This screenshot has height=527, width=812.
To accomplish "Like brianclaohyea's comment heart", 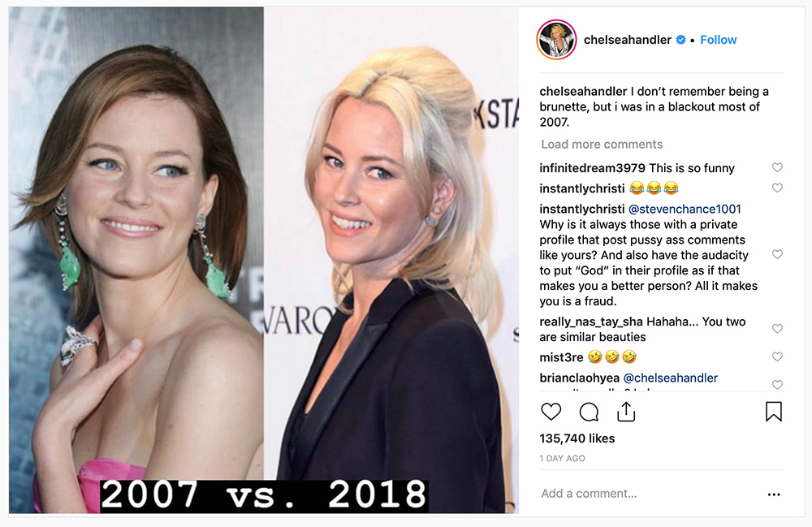I will coord(777,384).
